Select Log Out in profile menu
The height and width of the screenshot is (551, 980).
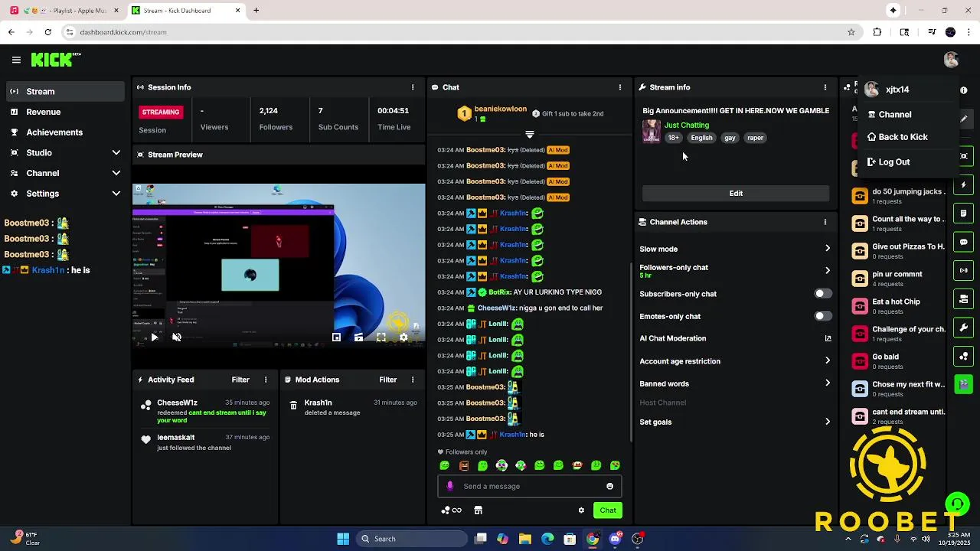(908, 162)
